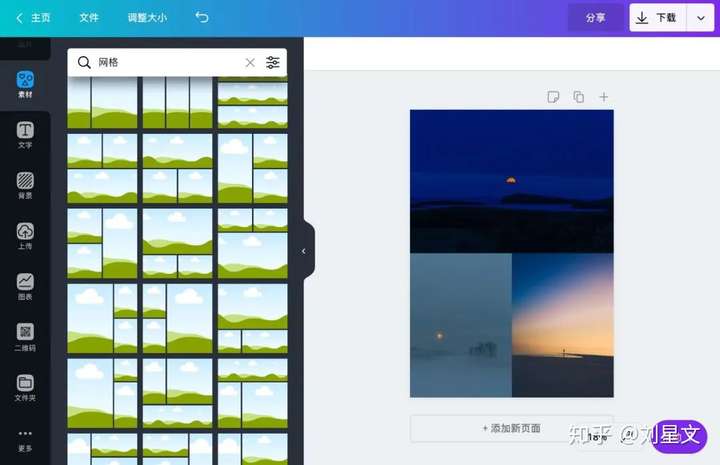Screen dimensions: 720x465
Task: Clear the search text
Action: coord(250,62)
